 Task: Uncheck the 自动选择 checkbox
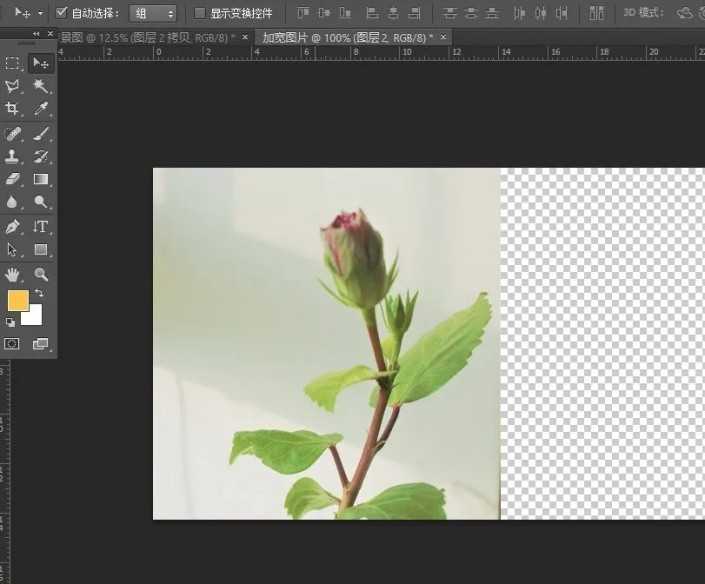61,13
